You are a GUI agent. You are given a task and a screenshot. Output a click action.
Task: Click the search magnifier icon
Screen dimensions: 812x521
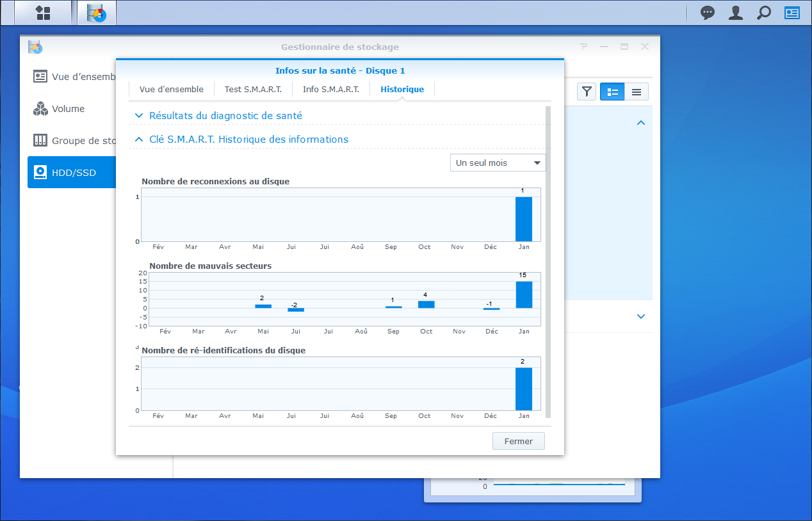click(x=764, y=13)
